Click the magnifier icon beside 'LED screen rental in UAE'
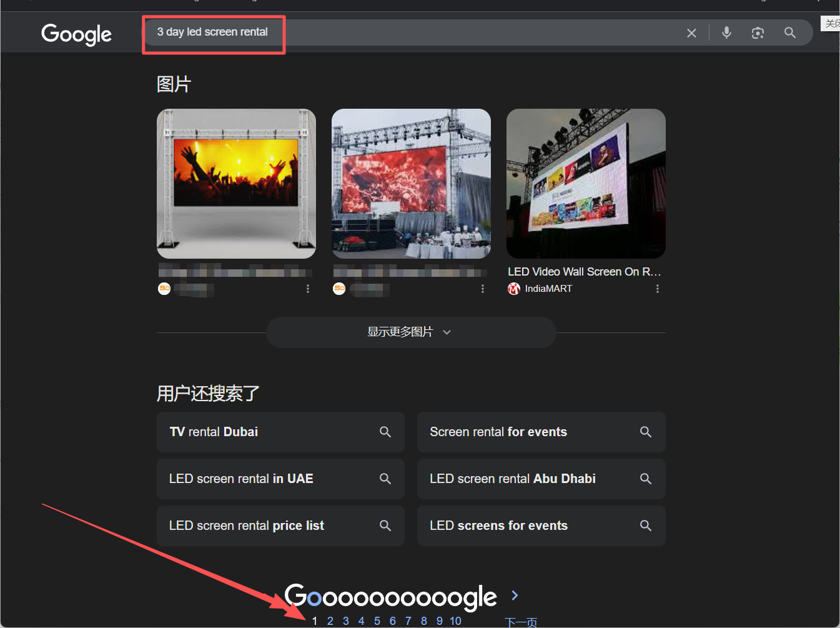 coord(385,479)
